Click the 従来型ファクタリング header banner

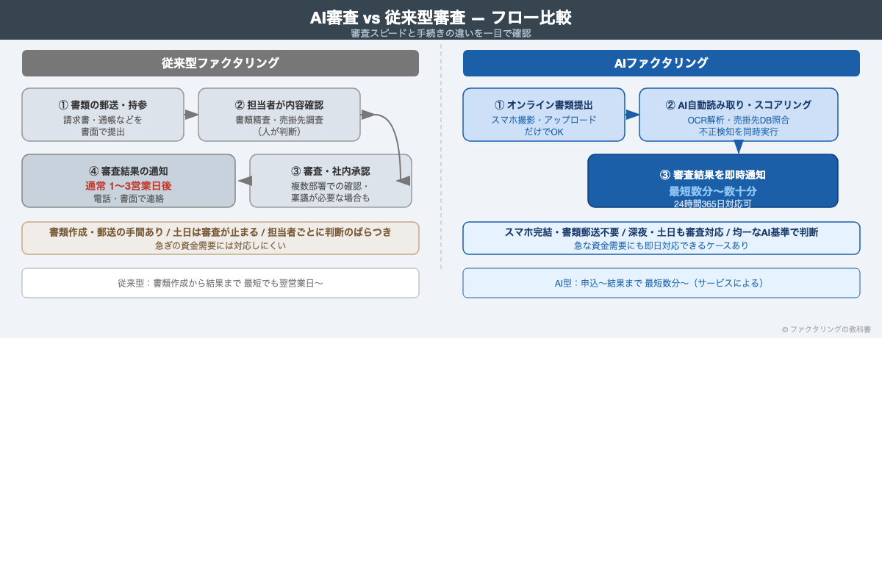pos(220,63)
